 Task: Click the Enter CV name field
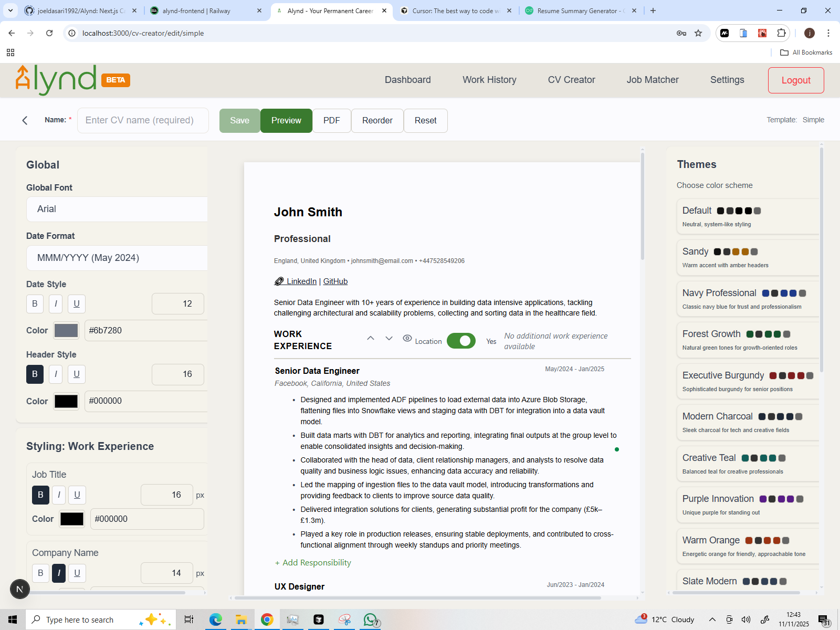143,120
